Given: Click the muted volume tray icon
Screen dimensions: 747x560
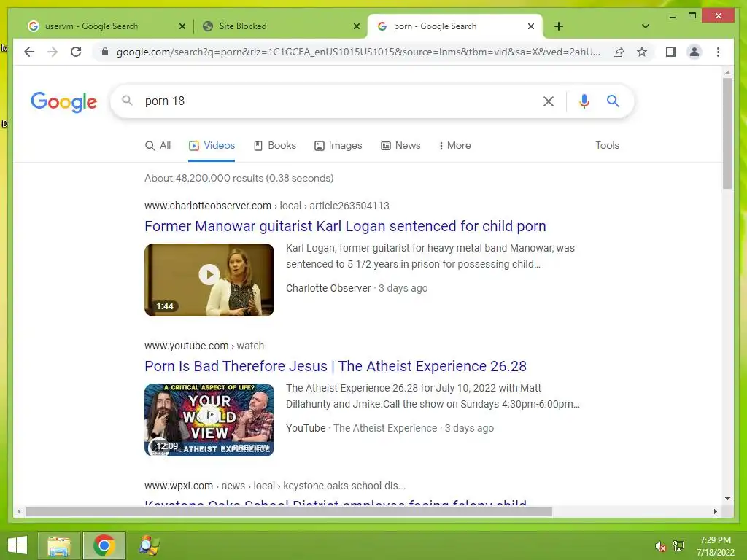Looking at the screenshot, I should pos(660,546).
